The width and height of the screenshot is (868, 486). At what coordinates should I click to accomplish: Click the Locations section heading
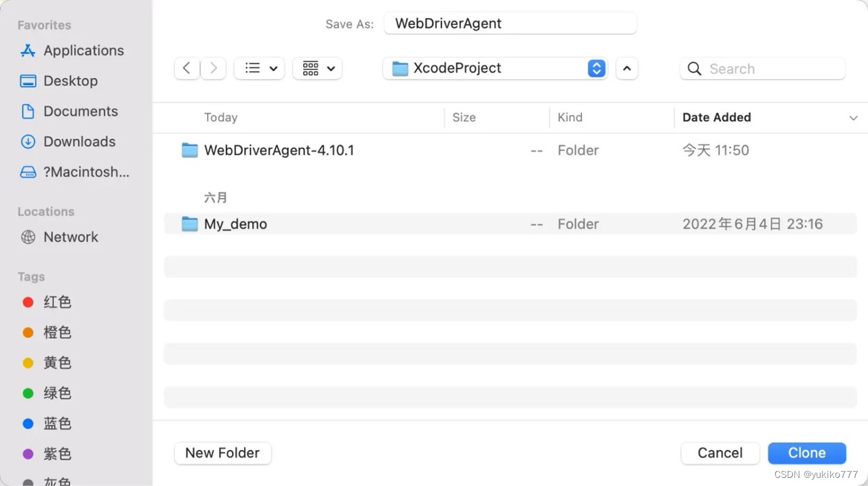[45, 211]
